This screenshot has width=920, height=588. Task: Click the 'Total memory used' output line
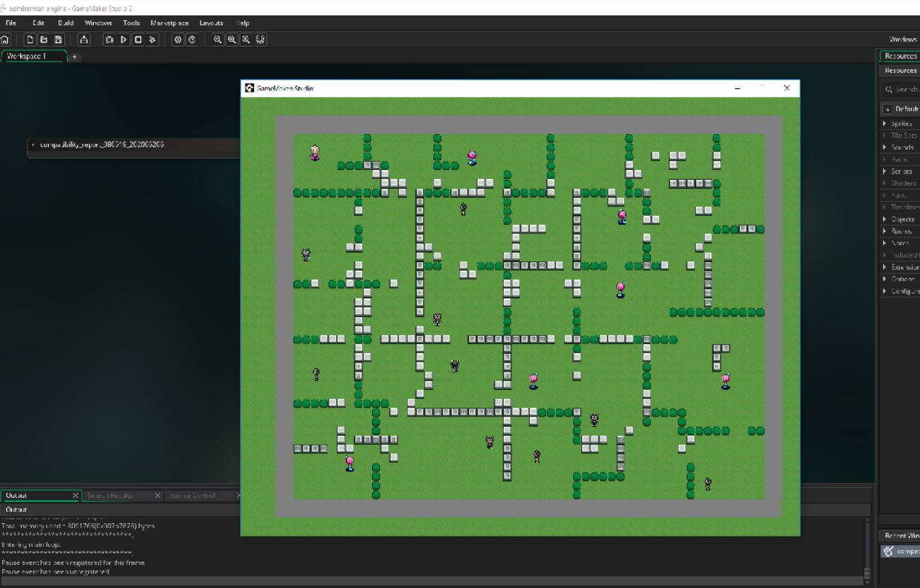pos(80,526)
